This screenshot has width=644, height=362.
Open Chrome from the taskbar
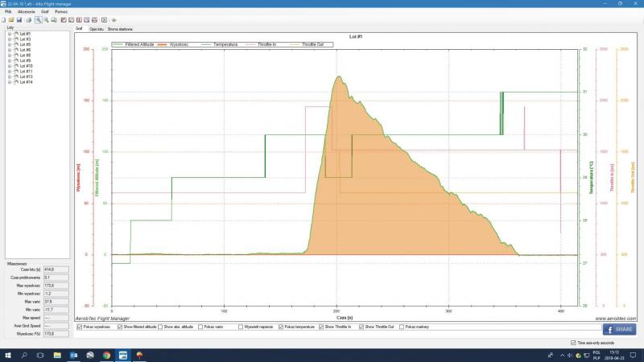(106, 354)
